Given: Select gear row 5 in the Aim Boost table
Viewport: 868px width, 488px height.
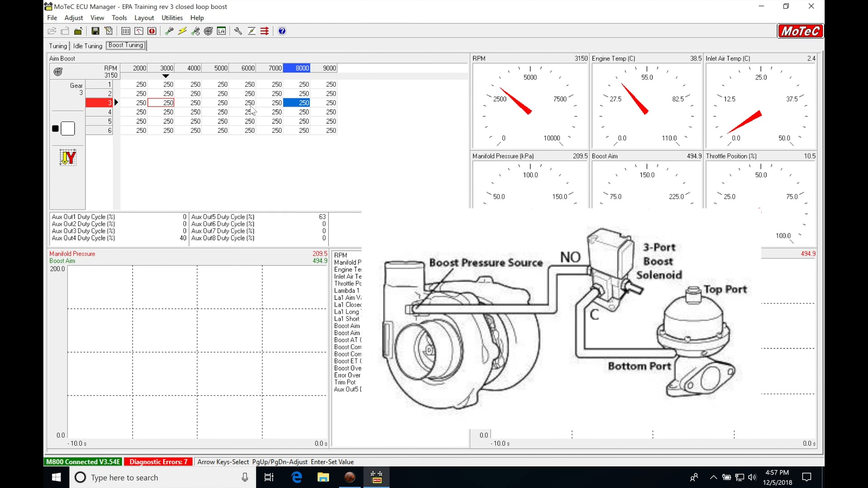Looking at the screenshot, I should pyautogui.click(x=108, y=121).
